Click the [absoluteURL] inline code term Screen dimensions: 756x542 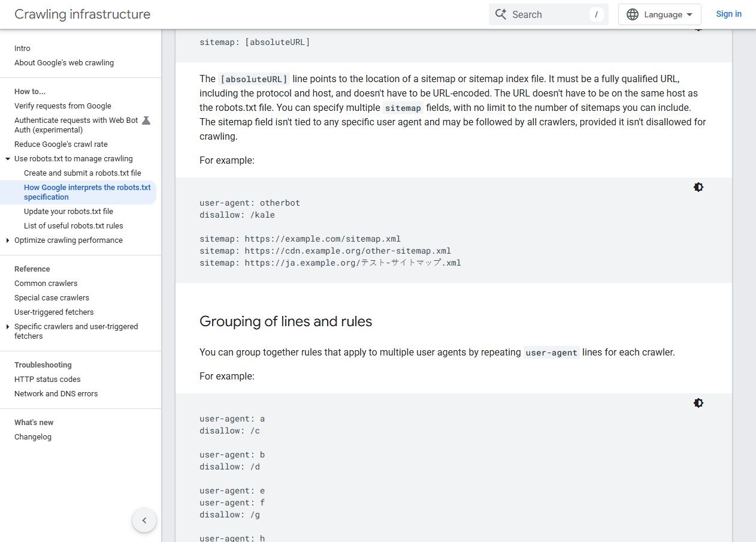254,79
